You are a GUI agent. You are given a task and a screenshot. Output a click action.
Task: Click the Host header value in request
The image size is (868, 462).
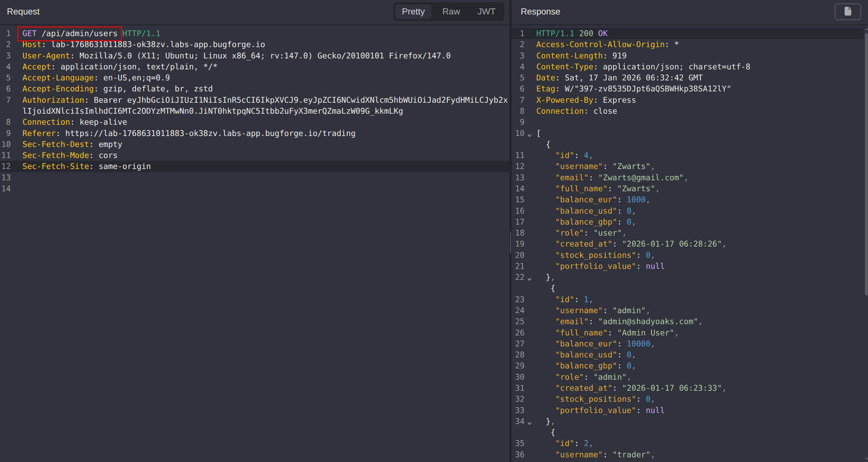(x=158, y=45)
